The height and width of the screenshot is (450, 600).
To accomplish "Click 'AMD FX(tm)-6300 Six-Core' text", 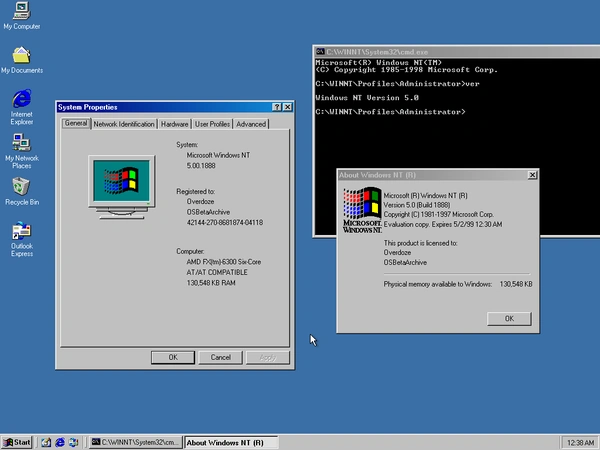I will click(x=224, y=262).
